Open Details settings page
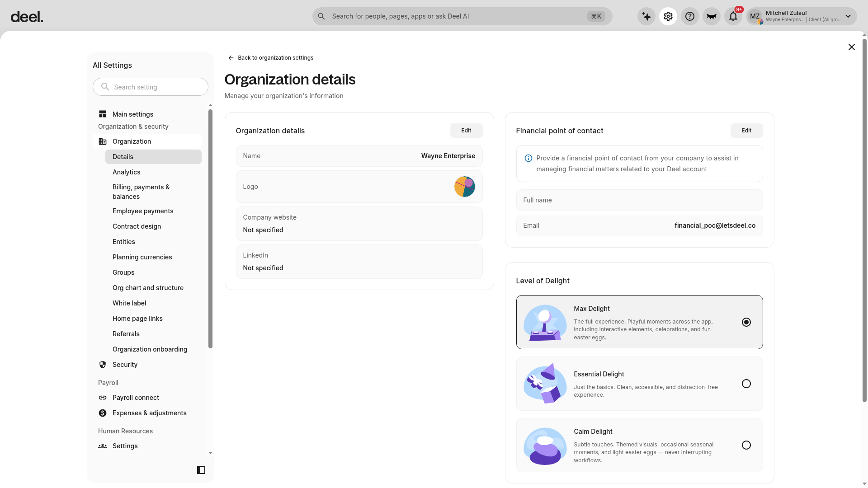The width and height of the screenshot is (868, 488). pyautogui.click(x=153, y=157)
